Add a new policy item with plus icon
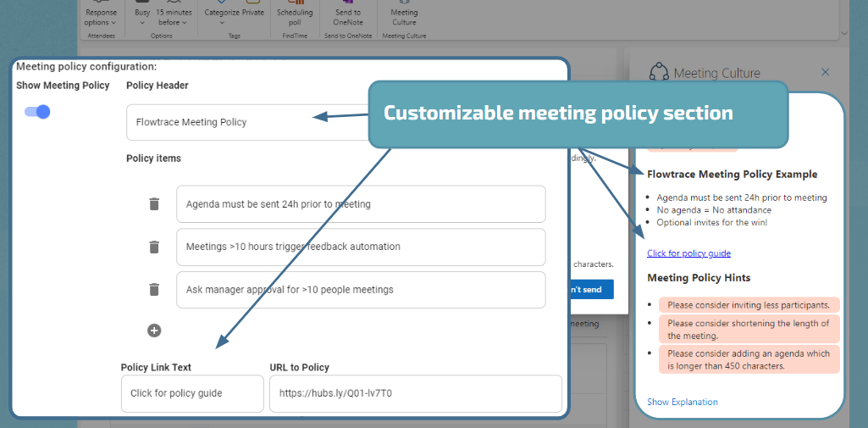This screenshot has height=428, width=868. pyautogui.click(x=154, y=331)
